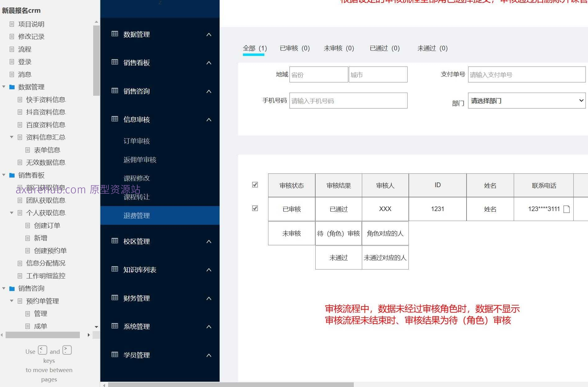Collapse the 数据管理 menu chevron
The width and height of the screenshot is (588, 387).
click(x=209, y=35)
